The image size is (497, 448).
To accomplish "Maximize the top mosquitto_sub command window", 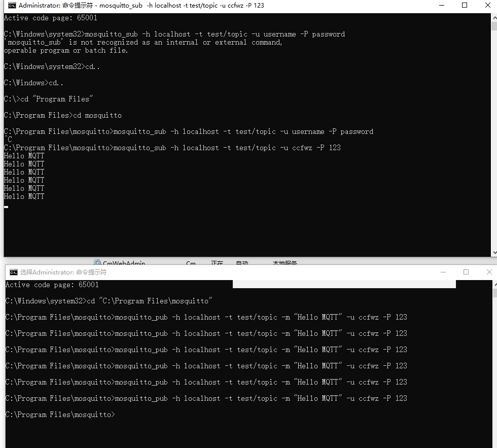I will coord(465,6).
